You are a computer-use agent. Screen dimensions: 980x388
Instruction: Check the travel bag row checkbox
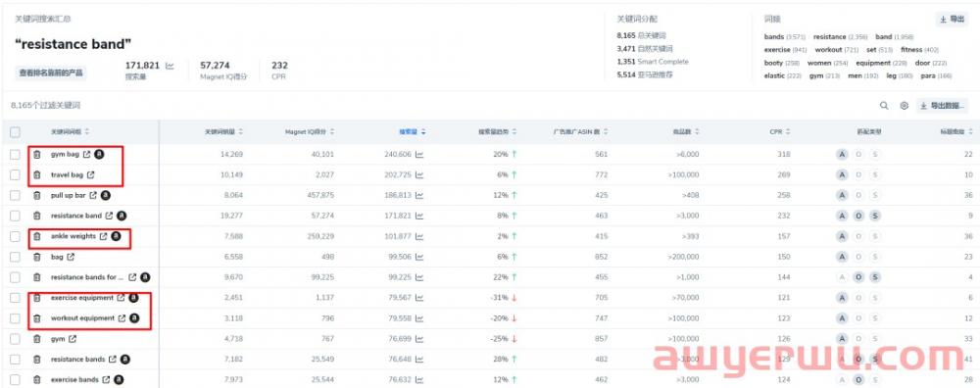15,175
